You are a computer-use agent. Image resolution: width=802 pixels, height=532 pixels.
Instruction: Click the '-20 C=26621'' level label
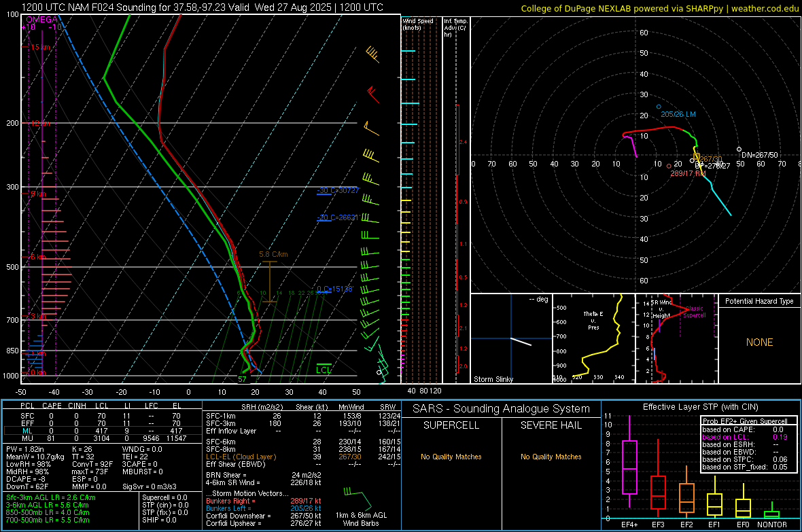(x=338, y=217)
